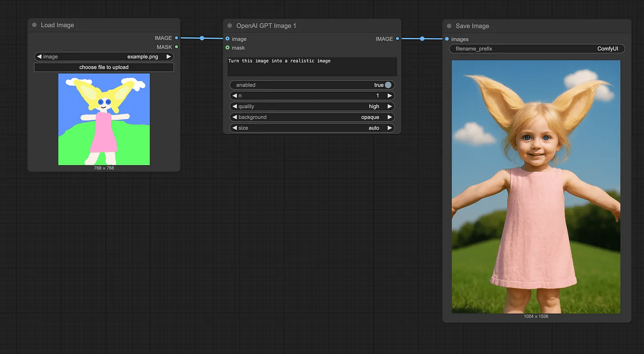Switch to next file after example.png
644x354 pixels.
point(169,56)
